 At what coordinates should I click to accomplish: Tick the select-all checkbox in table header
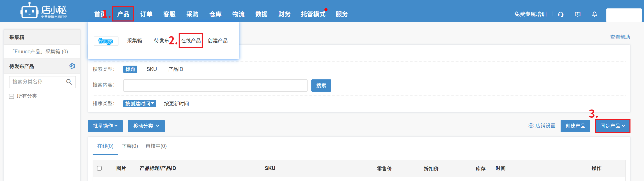pos(99,168)
